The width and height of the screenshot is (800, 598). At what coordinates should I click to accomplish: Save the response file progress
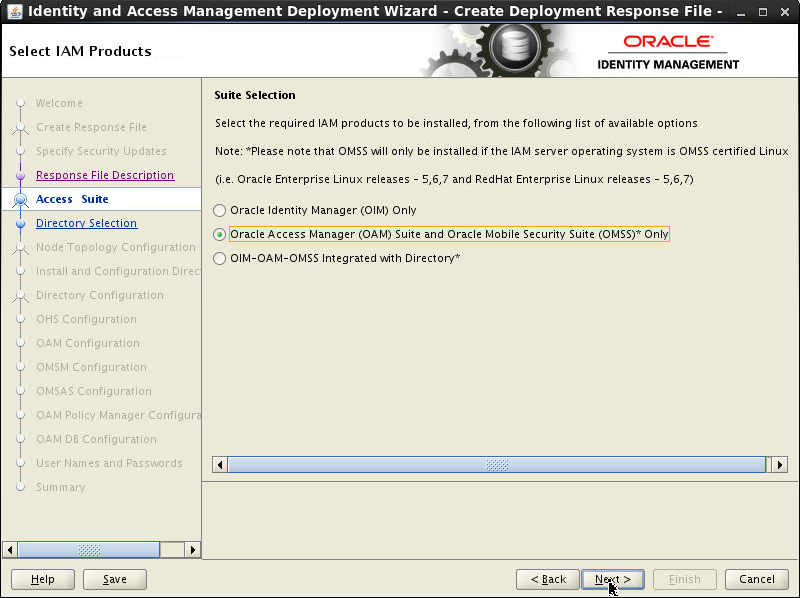tap(115, 579)
